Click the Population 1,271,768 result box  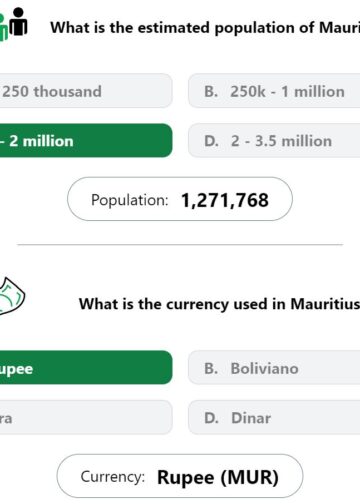(180, 199)
